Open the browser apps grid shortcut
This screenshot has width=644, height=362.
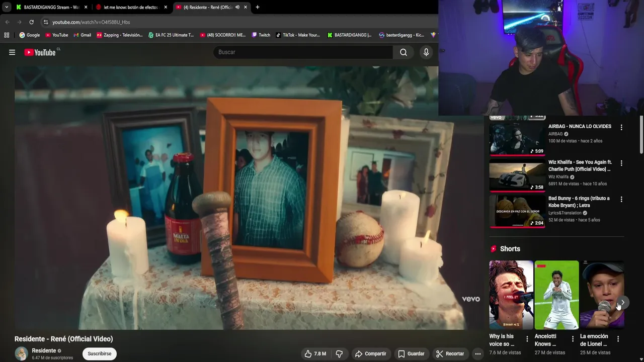coord(7,35)
